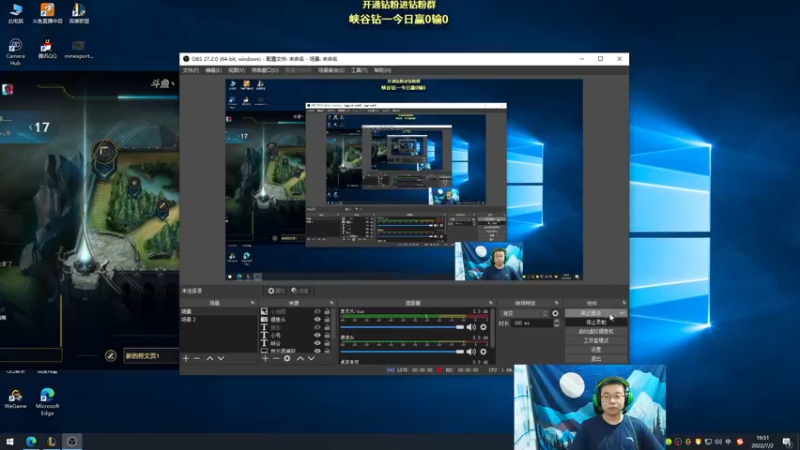Open the 新的符文页1 rune page dropdown
Image resolution: width=800 pixels, height=450 pixels.
pos(151,356)
